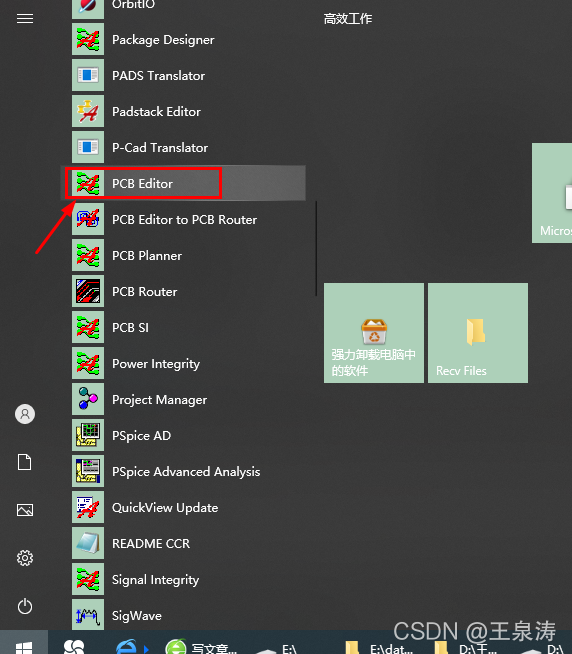The image size is (572, 654).
Task: Select the PCB SI label
Action: click(x=130, y=328)
